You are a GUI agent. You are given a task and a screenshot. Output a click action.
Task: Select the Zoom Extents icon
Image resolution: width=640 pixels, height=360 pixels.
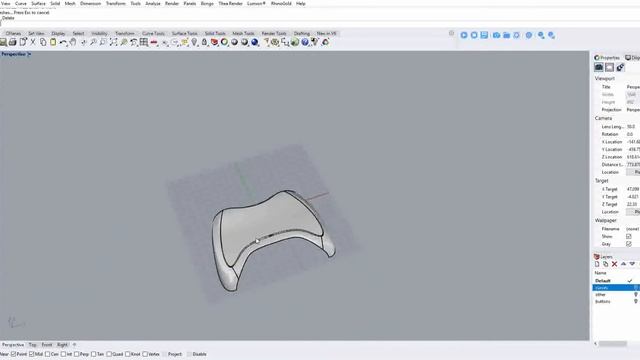pos(113,42)
